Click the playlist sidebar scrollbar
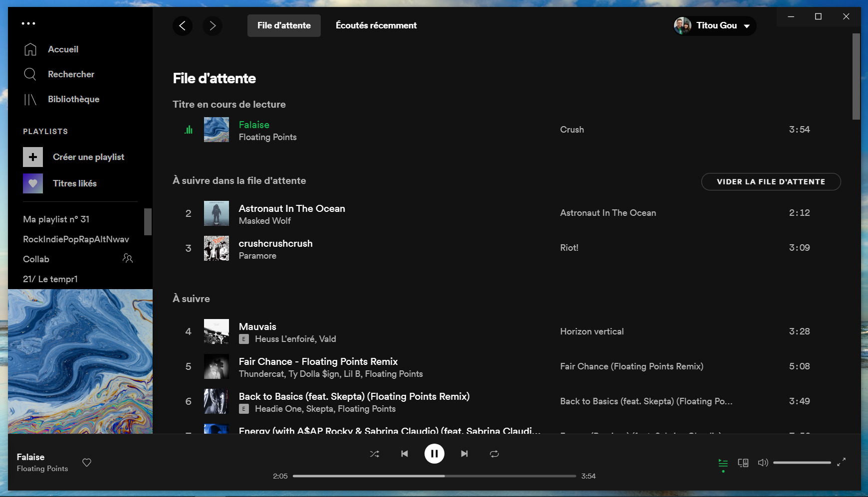The image size is (868, 497). pos(148,222)
